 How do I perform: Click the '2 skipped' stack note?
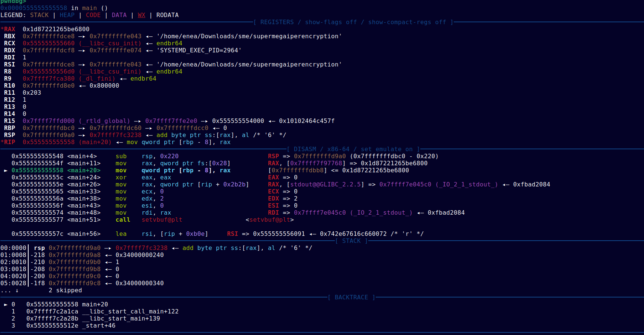coord(65,290)
